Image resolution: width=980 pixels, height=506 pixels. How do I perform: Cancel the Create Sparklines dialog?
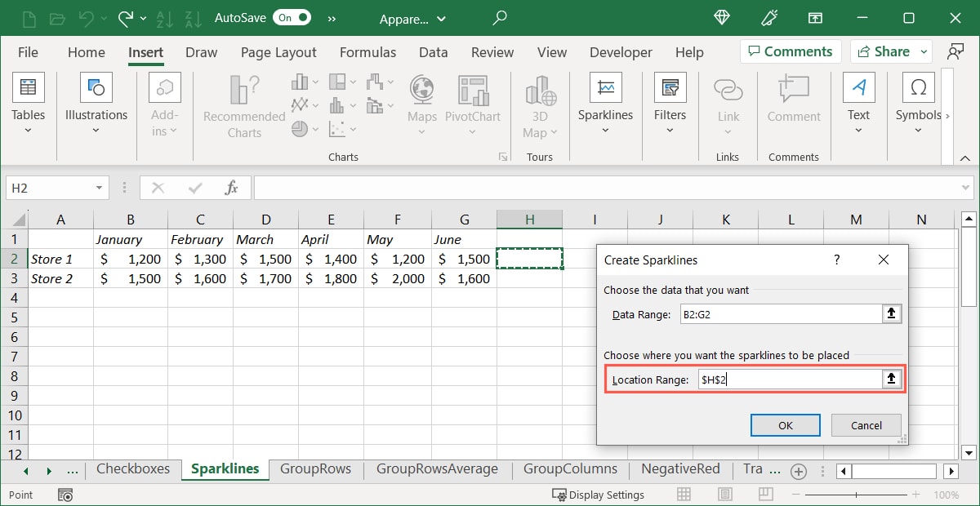(866, 424)
